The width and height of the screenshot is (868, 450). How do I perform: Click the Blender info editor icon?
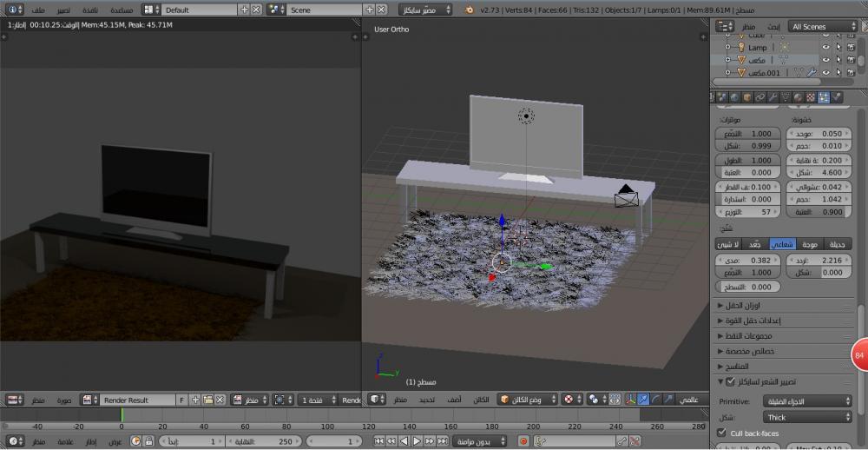(12, 9)
